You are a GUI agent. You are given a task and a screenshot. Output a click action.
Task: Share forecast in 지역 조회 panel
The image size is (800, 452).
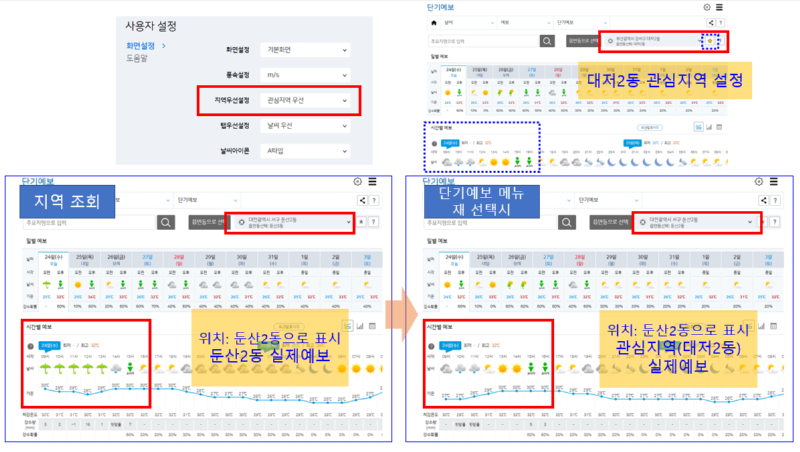362,200
